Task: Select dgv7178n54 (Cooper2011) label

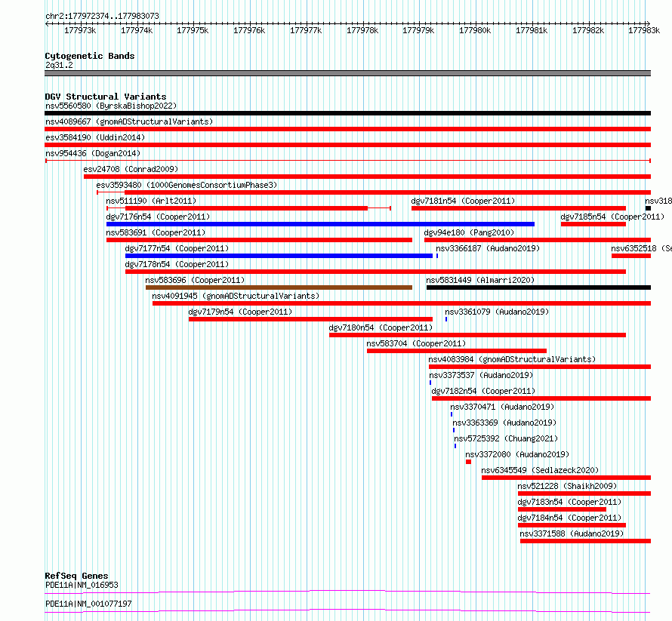Action: coord(177,264)
